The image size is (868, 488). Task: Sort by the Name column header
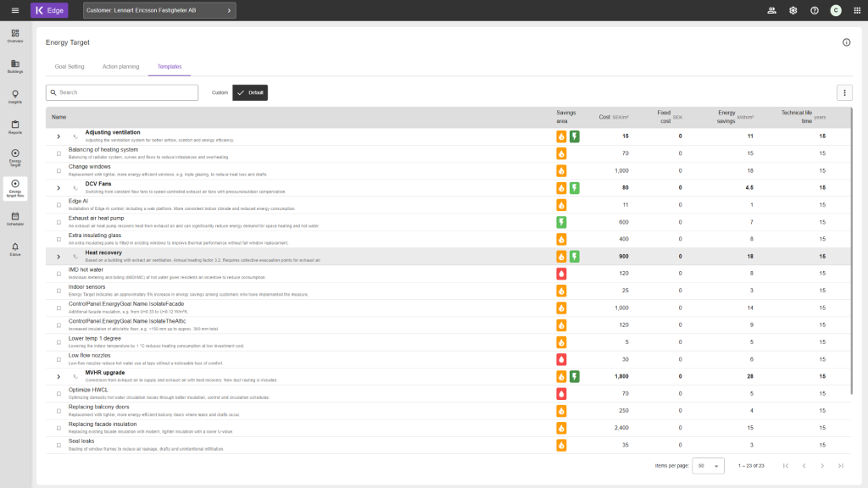59,117
